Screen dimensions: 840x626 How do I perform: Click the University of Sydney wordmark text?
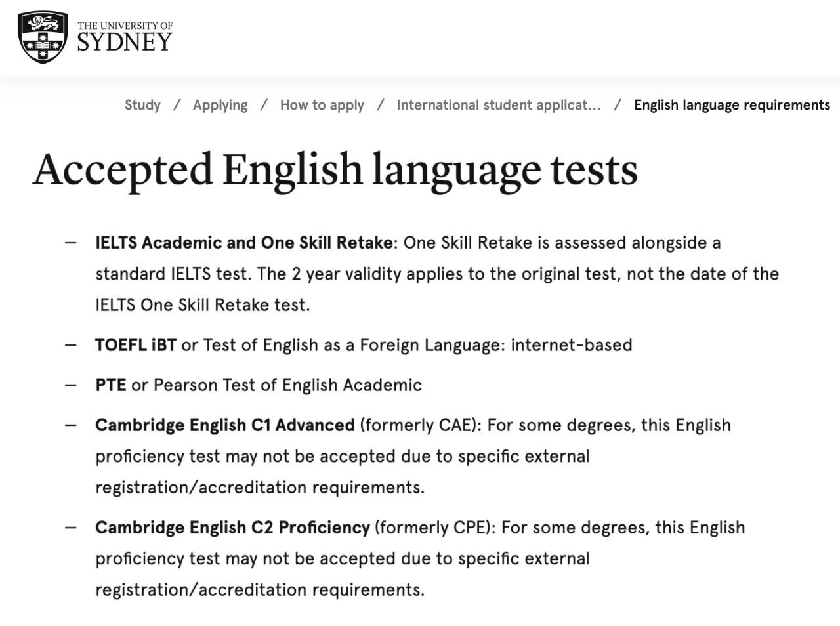(125, 38)
